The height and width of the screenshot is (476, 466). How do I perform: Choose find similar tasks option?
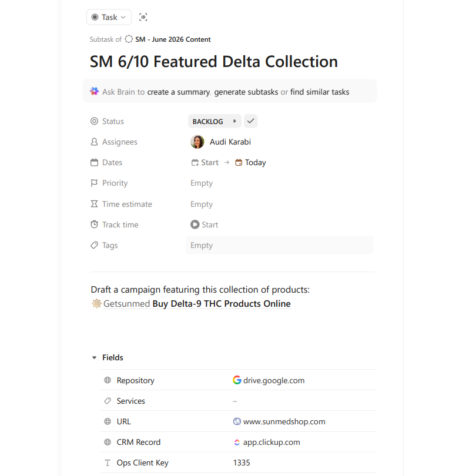pyautogui.click(x=320, y=92)
